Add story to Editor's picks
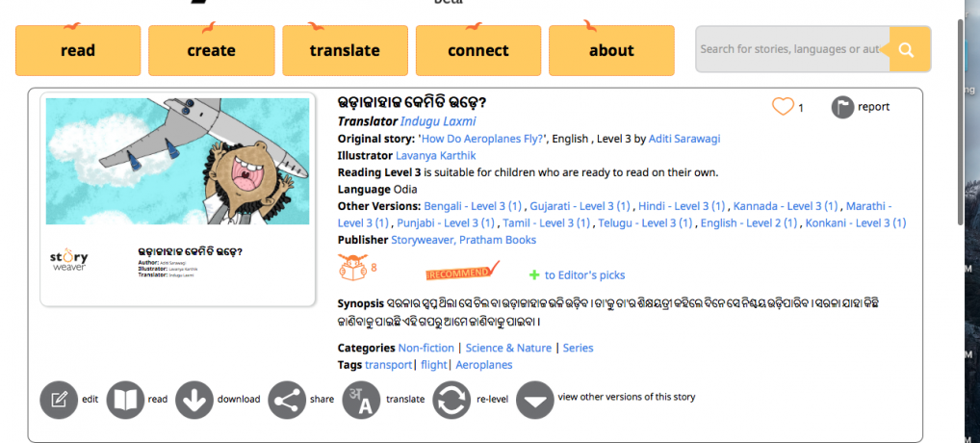The image size is (980, 443). pos(577,275)
